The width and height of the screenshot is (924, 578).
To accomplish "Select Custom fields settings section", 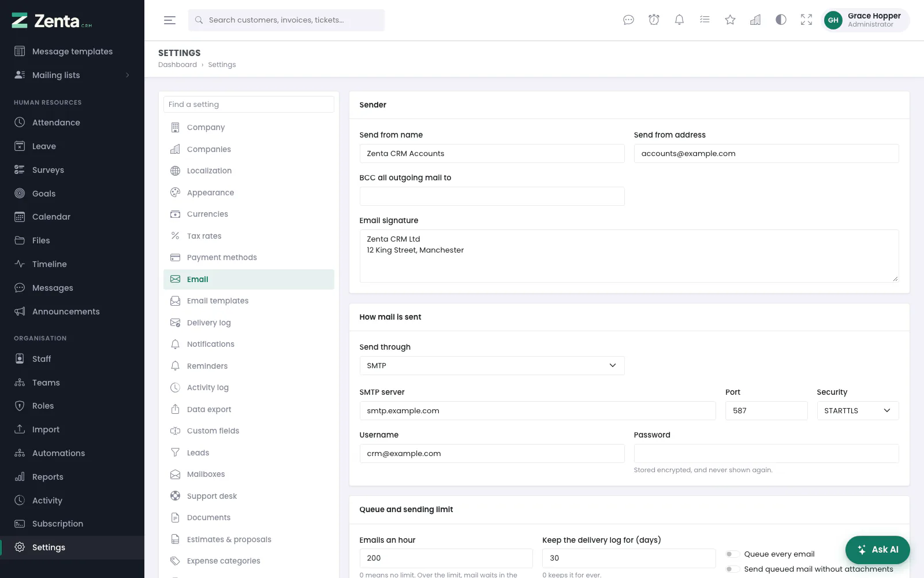I will (x=249, y=431).
